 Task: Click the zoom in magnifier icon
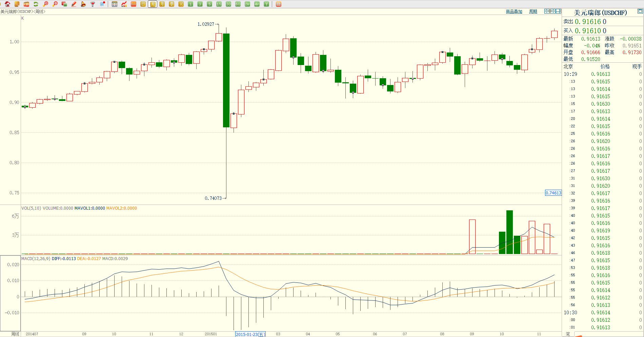(45, 4)
